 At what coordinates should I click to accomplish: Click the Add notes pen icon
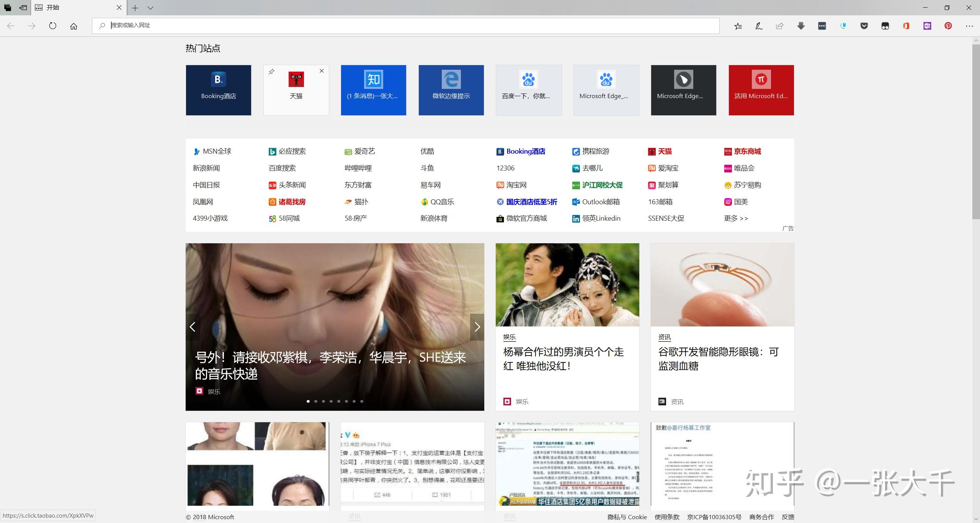[758, 26]
